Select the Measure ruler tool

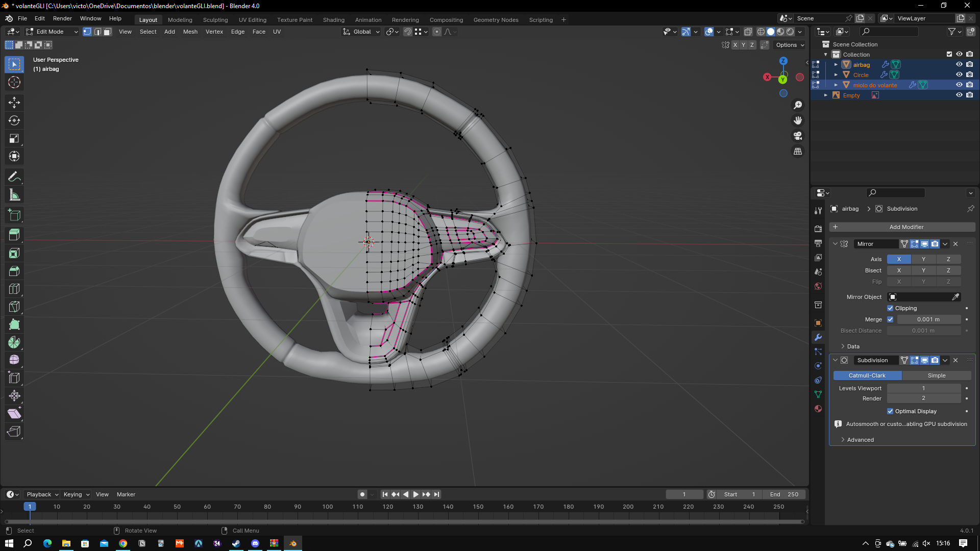[x=14, y=195]
